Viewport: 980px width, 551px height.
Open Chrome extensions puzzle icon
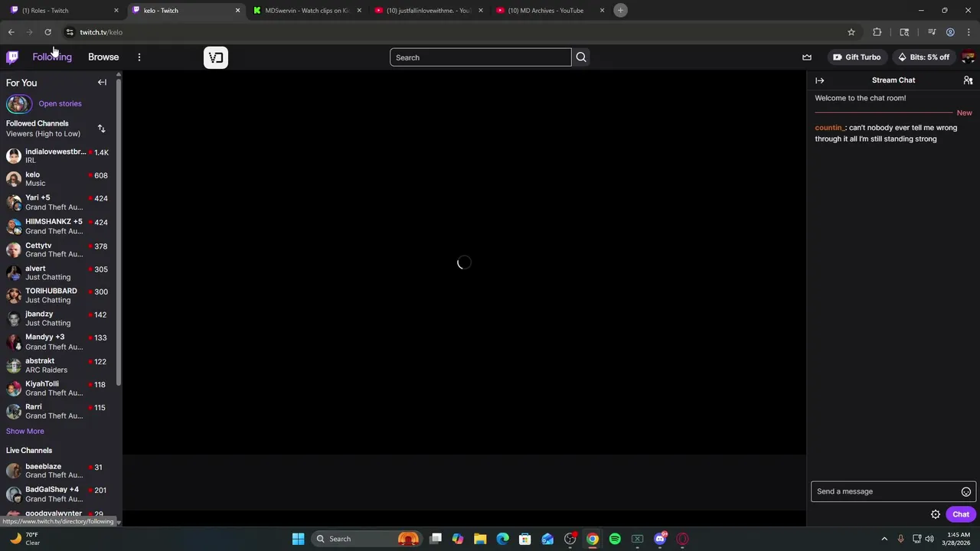point(877,32)
